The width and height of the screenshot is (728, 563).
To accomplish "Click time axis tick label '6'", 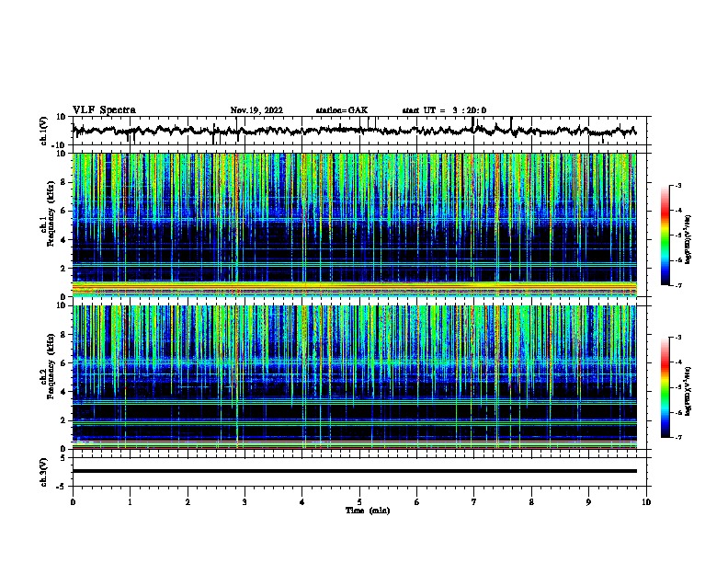I will coord(416,502).
